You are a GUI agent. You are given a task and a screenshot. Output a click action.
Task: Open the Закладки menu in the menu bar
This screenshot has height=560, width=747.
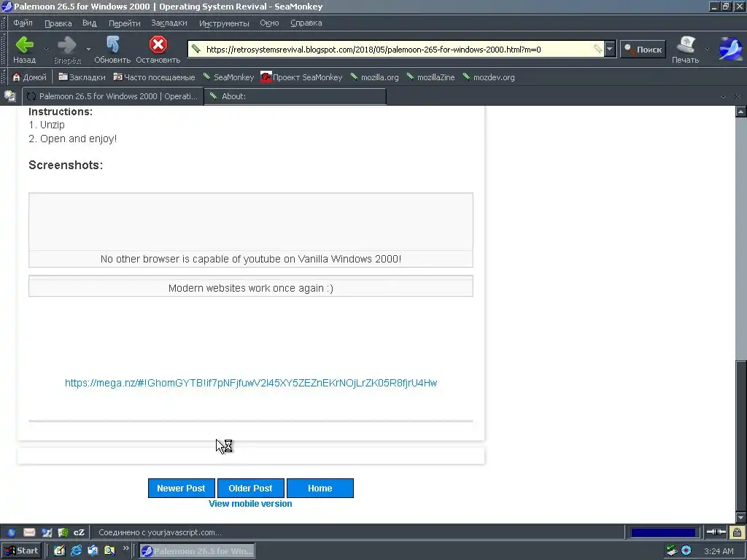click(169, 23)
